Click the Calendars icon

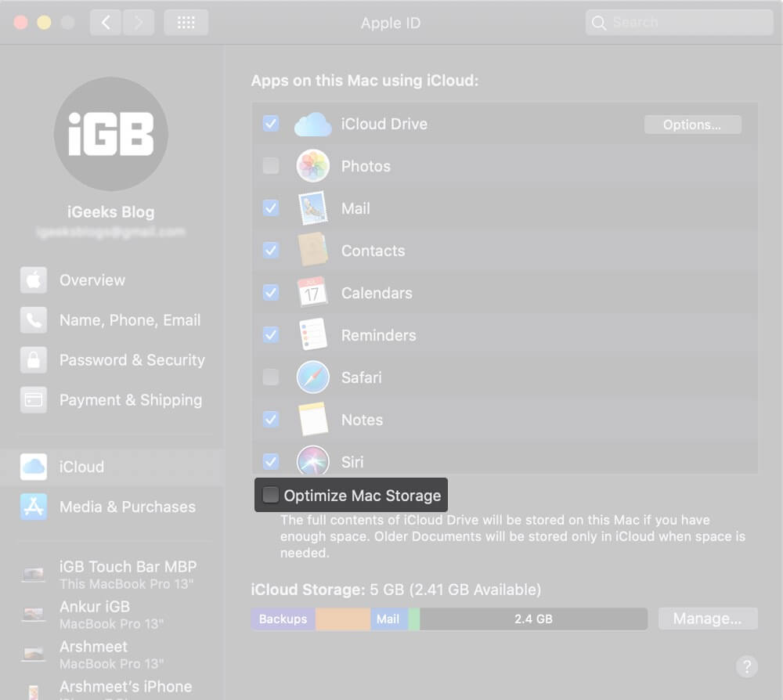[x=312, y=291]
